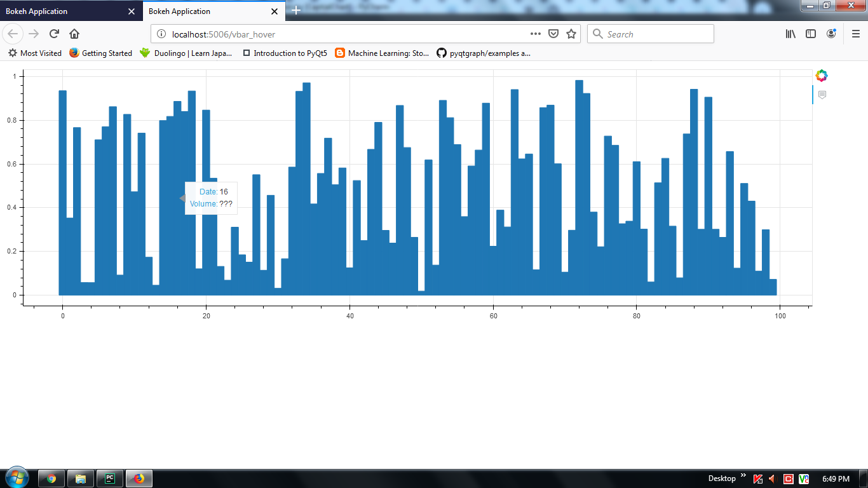
Task: Open the Getting Started bookmark
Action: pos(101,53)
